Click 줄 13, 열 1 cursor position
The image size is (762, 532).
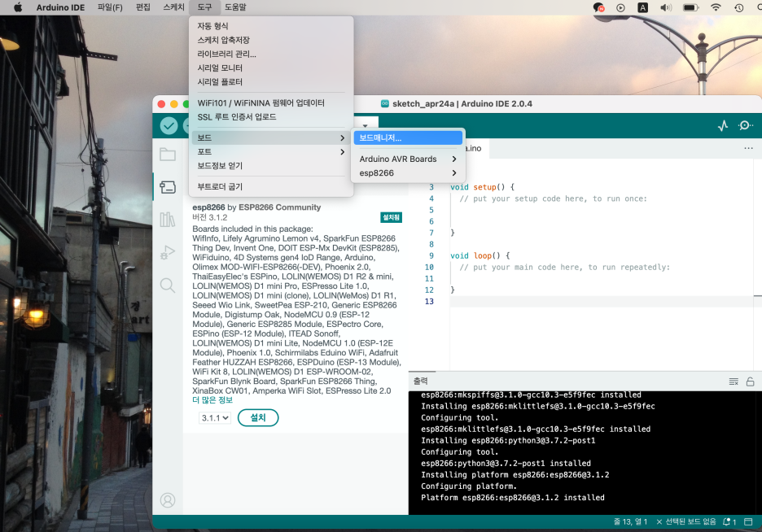pos(630,521)
